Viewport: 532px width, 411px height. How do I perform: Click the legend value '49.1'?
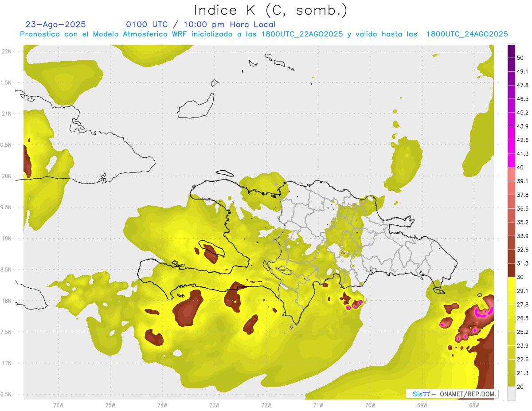tap(523, 71)
